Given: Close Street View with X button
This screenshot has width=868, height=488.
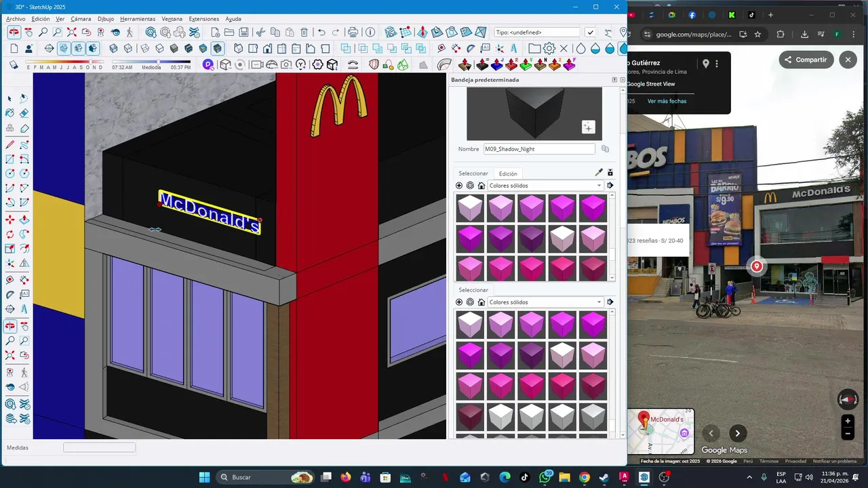Looking at the screenshot, I should pos(848,60).
